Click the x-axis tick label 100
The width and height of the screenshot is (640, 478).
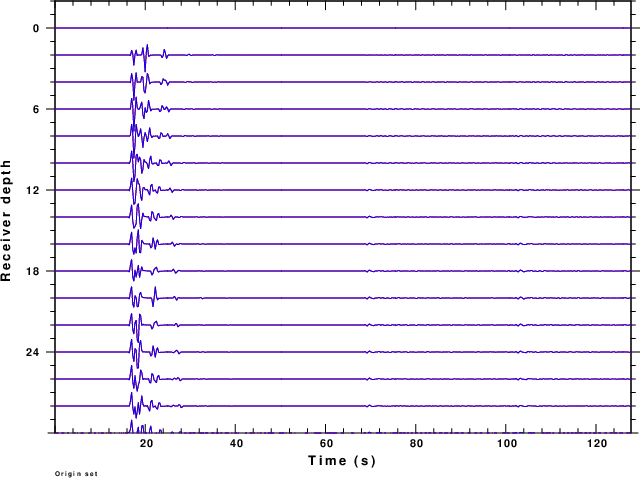507,444
